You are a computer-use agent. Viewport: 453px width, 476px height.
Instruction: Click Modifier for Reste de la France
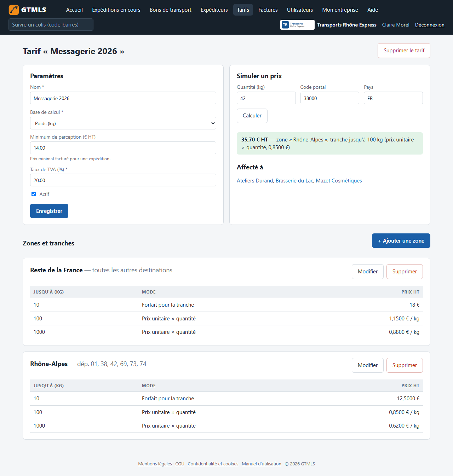pyautogui.click(x=368, y=272)
